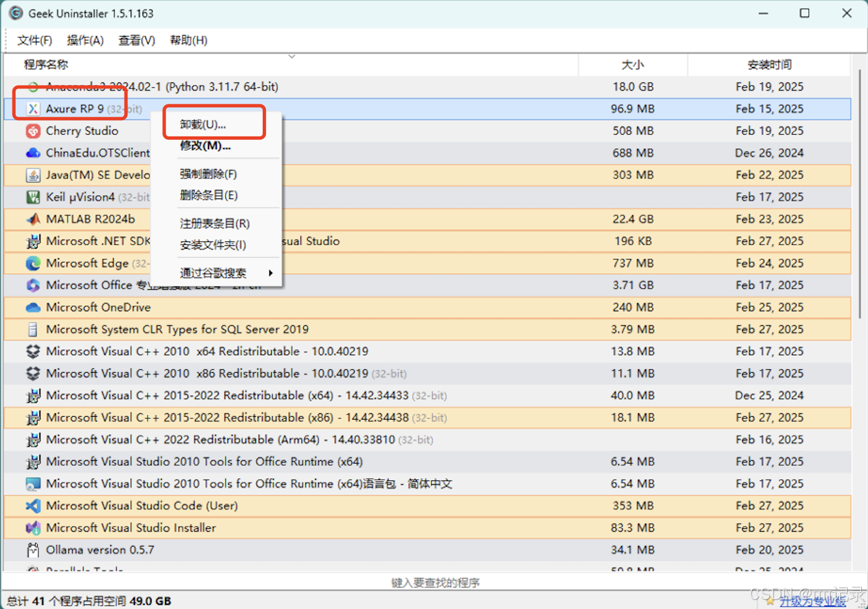Open the 查看(V) menu
The height and width of the screenshot is (609, 868).
(136, 41)
